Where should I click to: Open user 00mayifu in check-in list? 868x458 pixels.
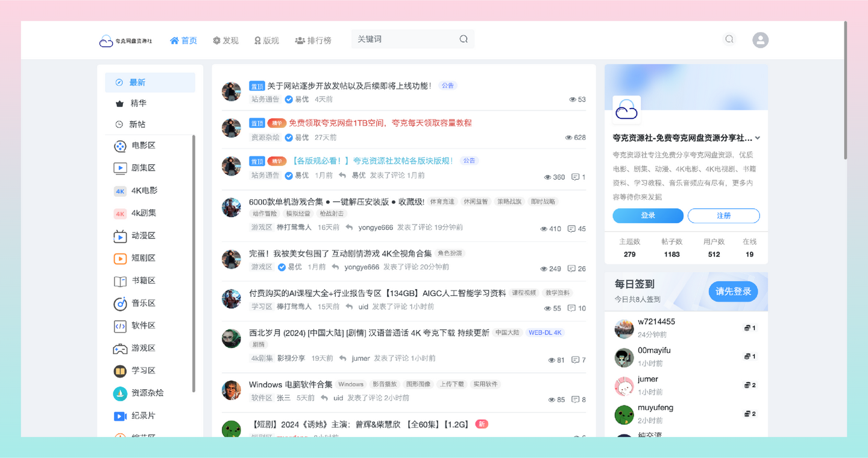[654, 351]
